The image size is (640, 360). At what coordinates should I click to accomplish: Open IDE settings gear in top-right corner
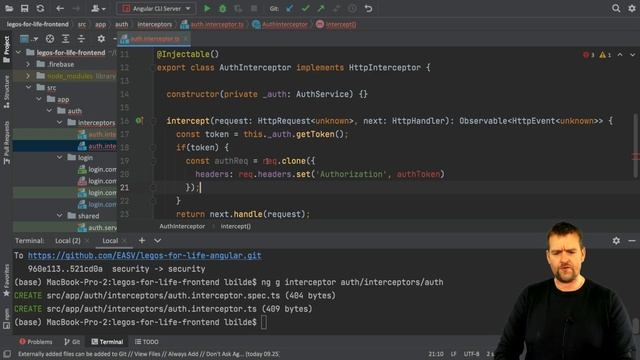[x=632, y=8]
